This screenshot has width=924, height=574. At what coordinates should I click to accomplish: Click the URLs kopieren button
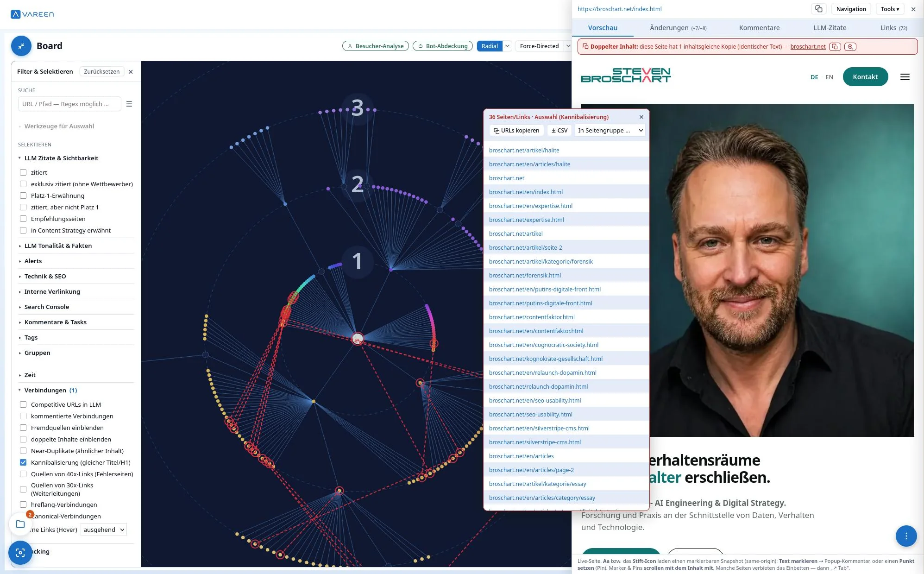516,131
